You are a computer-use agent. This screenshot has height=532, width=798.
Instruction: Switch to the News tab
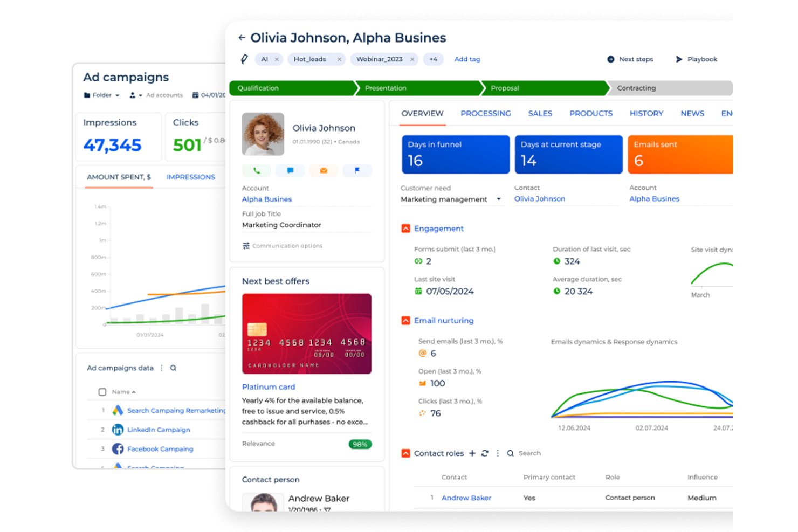pos(692,114)
